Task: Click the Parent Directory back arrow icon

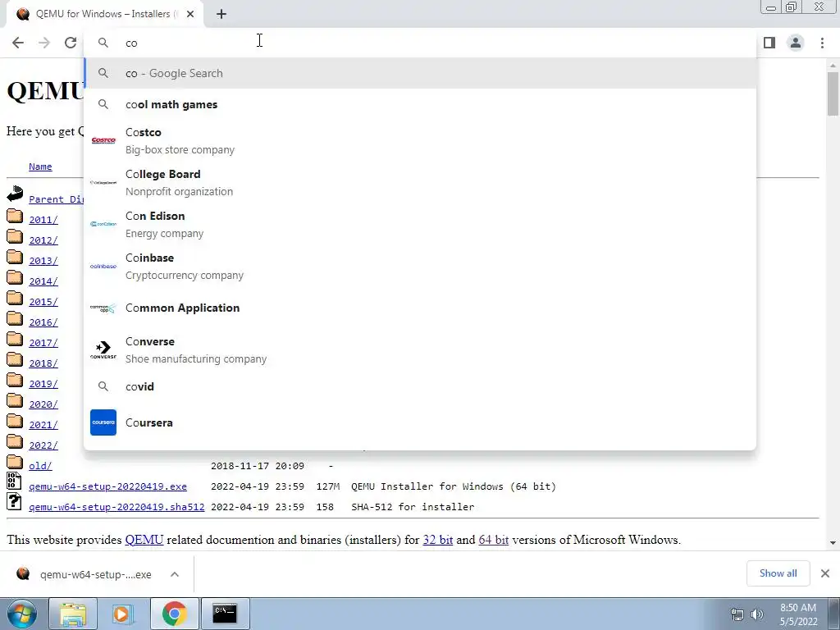Action: [x=15, y=194]
